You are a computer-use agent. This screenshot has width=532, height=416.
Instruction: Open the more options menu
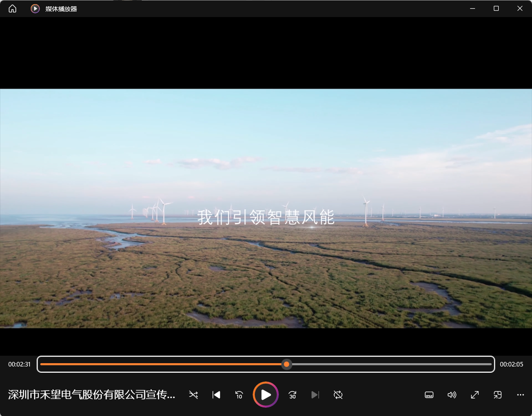coord(520,395)
